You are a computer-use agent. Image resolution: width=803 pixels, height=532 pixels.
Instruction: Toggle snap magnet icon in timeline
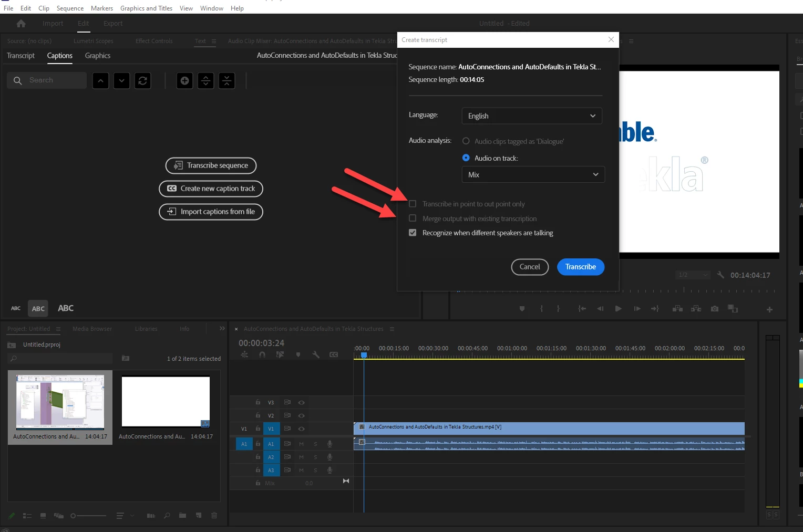click(x=262, y=355)
